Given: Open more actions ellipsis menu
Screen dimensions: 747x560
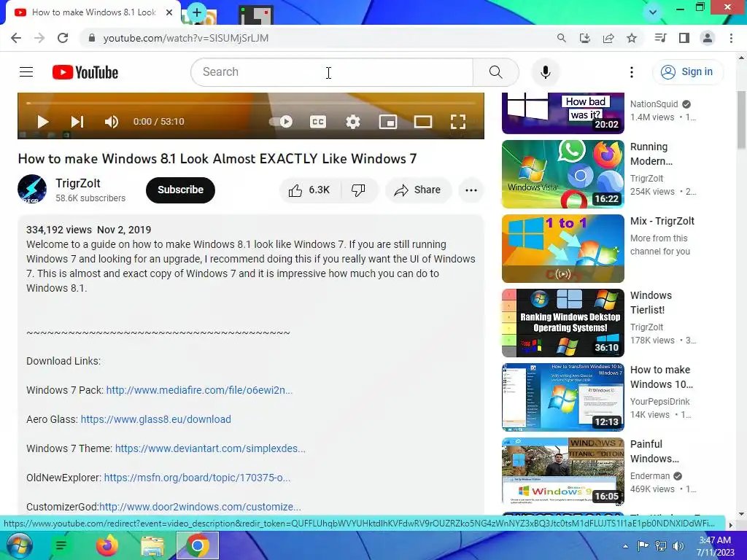Looking at the screenshot, I should [x=471, y=190].
